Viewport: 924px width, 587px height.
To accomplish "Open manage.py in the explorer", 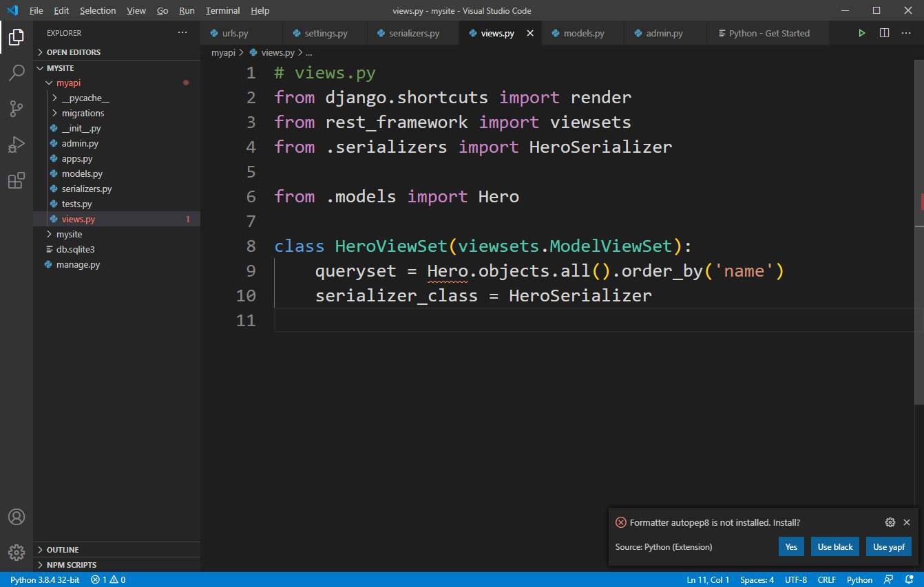I will (x=116, y=265).
